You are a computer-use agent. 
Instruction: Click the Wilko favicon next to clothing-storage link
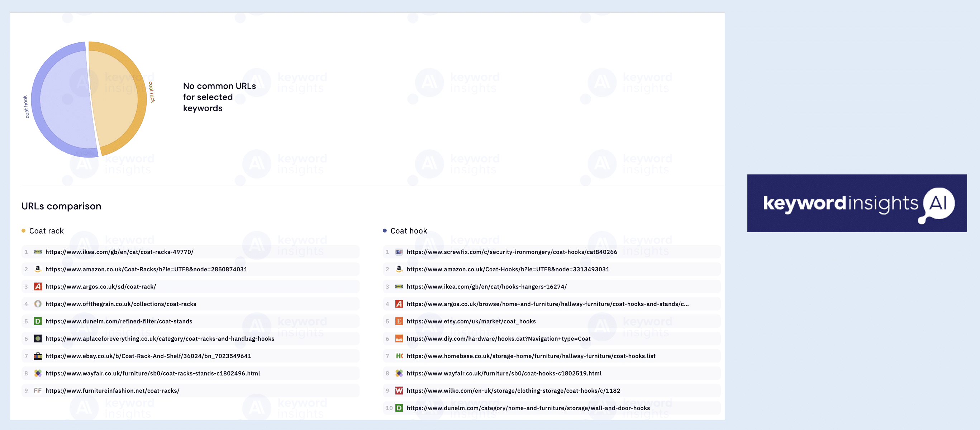point(399,391)
